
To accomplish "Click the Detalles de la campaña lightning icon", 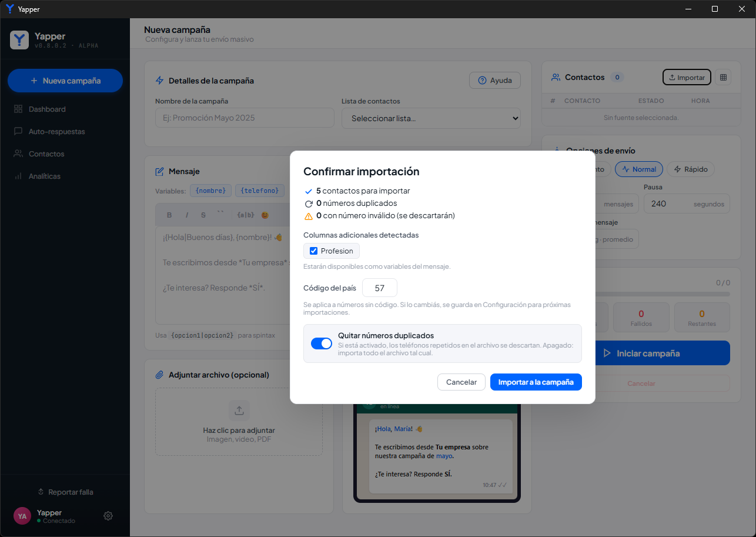I will pyautogui.click(x=159, y=81).
